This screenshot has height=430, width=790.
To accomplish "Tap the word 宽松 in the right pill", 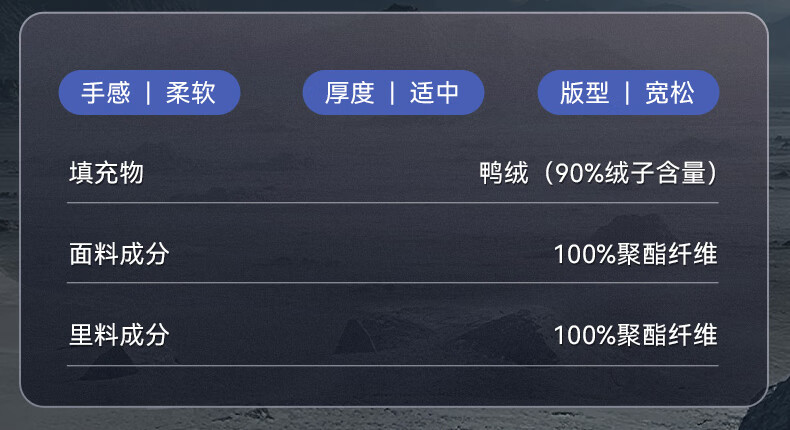I will 670,93.
